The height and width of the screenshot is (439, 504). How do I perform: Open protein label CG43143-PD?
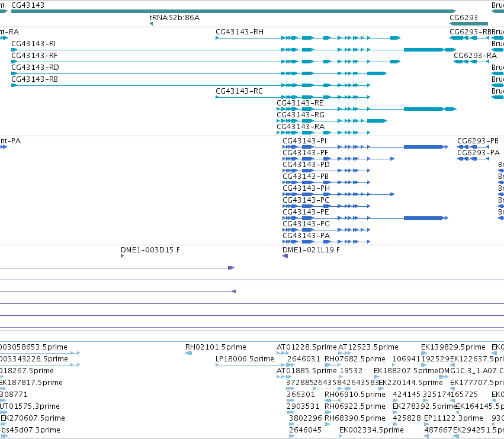306,165
